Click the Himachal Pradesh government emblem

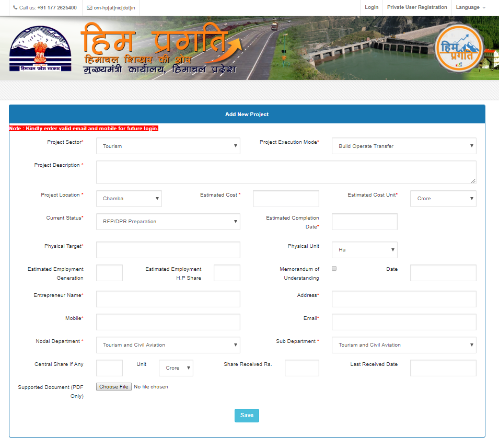click(35, 49)
